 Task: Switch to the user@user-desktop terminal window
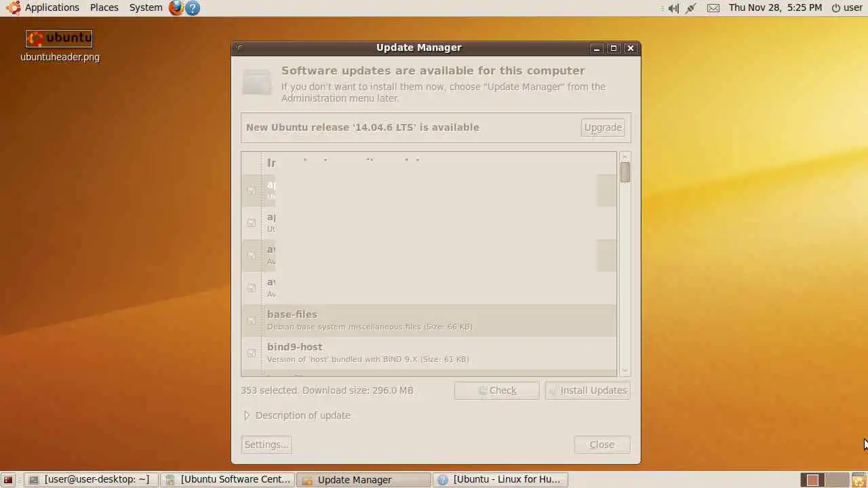click(x=92, y=480)
